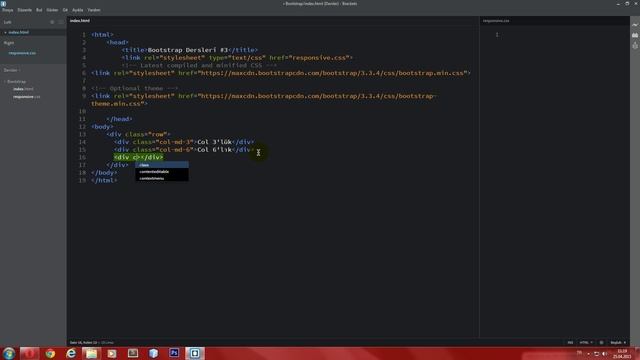The image size is (640, 360).
Task: Open responsive.css in the project tree
Action: tap(27, 97)
